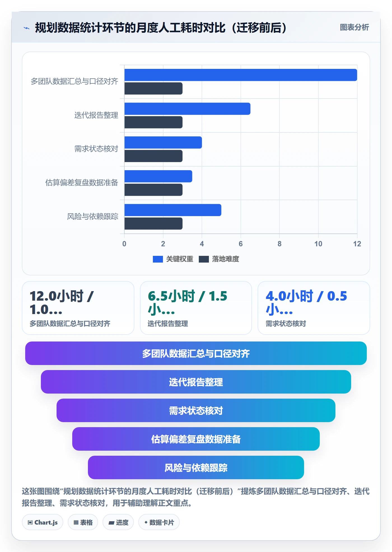Click the dark chart bar for 迭代报告整理
Screen dimensions: 392x552
153,122
